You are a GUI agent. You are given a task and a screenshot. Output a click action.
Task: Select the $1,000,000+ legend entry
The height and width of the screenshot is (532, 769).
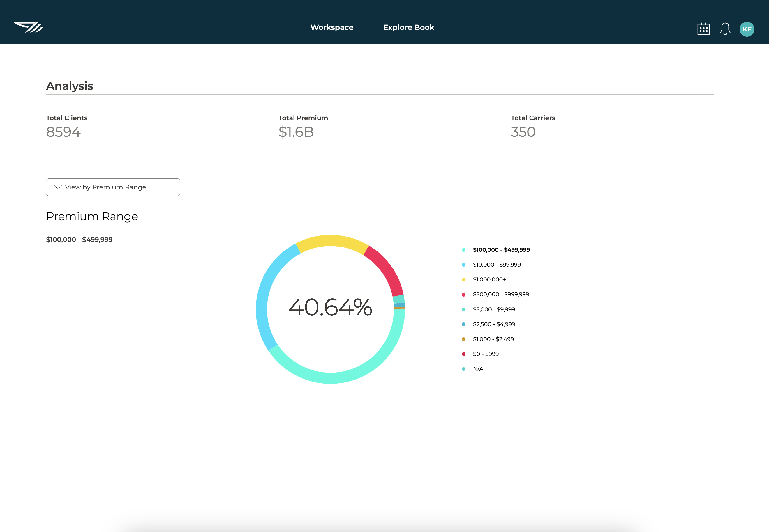484,279
